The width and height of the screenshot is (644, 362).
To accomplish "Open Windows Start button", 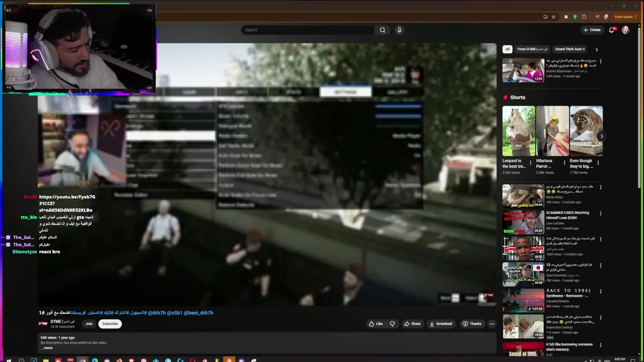I will coord(9,360).
